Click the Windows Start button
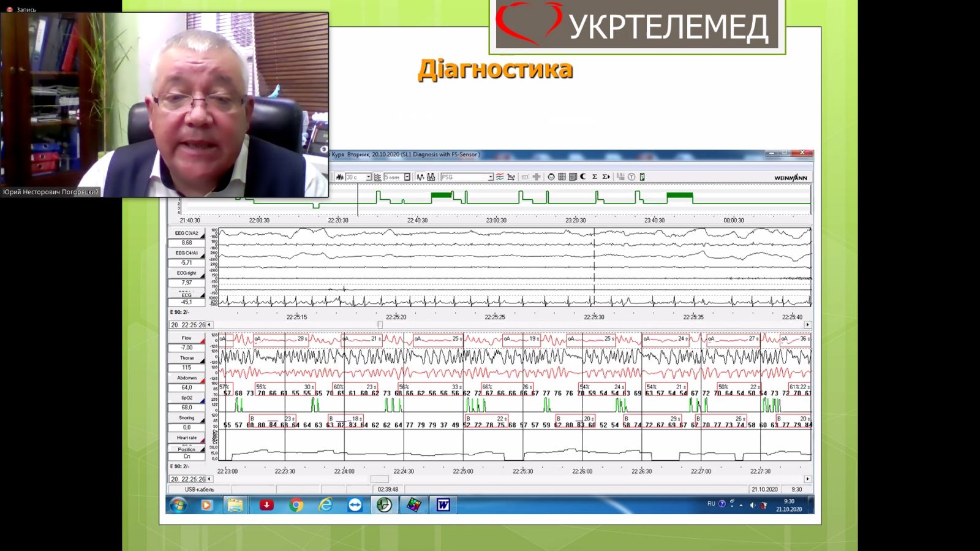This screenshot has height=551, width=980. click(x=178, y=505)
